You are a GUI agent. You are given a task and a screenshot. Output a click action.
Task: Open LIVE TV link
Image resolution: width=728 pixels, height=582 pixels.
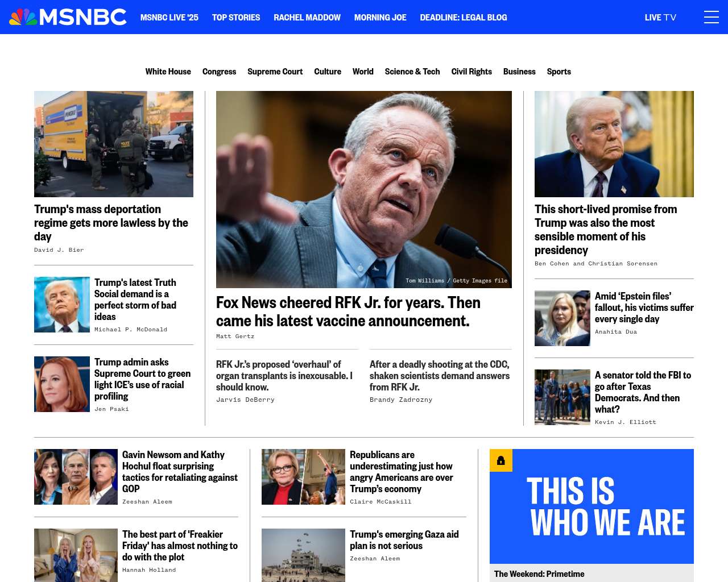point(660,18)
